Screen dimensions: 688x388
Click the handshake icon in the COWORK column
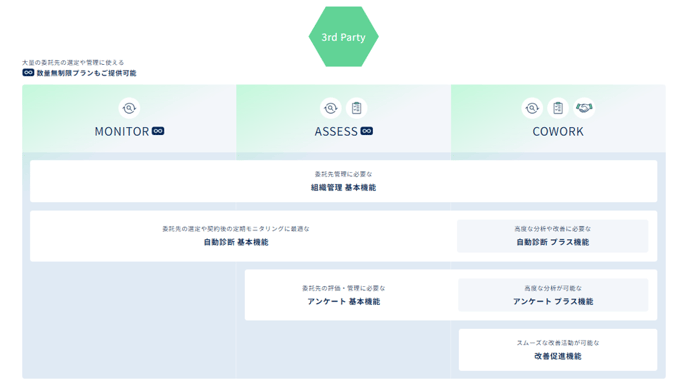[584, 108]
